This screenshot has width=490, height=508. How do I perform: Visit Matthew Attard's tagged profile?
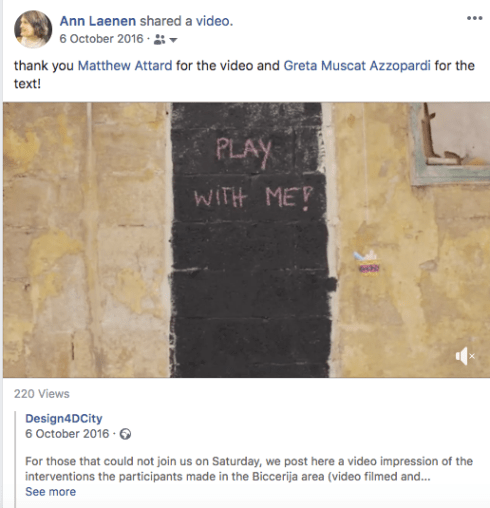tap(125, 66)
